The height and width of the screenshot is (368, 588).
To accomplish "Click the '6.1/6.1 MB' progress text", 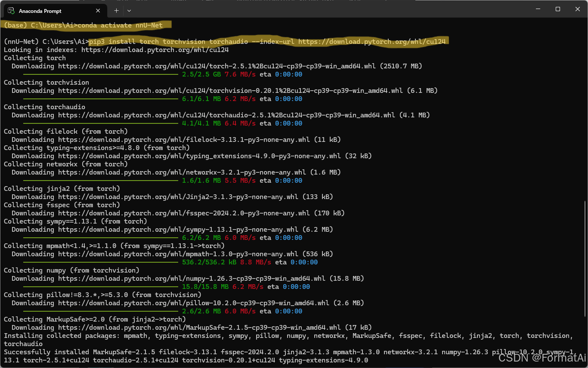I will point(201,99).
